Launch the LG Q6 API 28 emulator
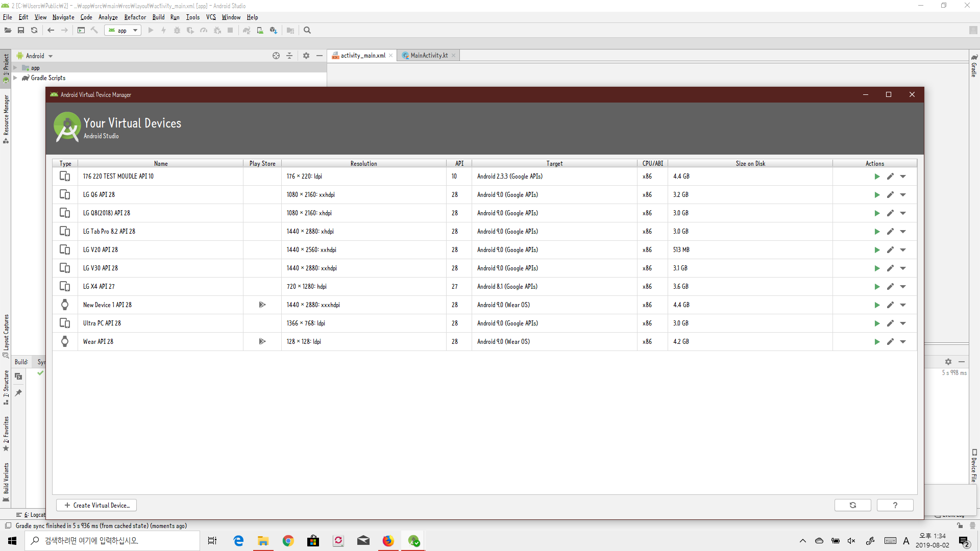This screenshot has height=551, width=980. 877,195
